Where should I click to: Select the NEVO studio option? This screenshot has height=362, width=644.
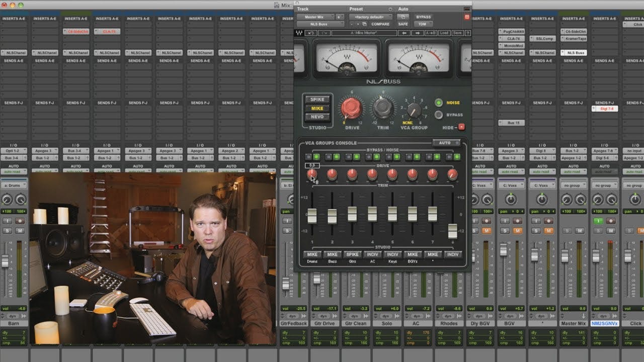[317, 117]
